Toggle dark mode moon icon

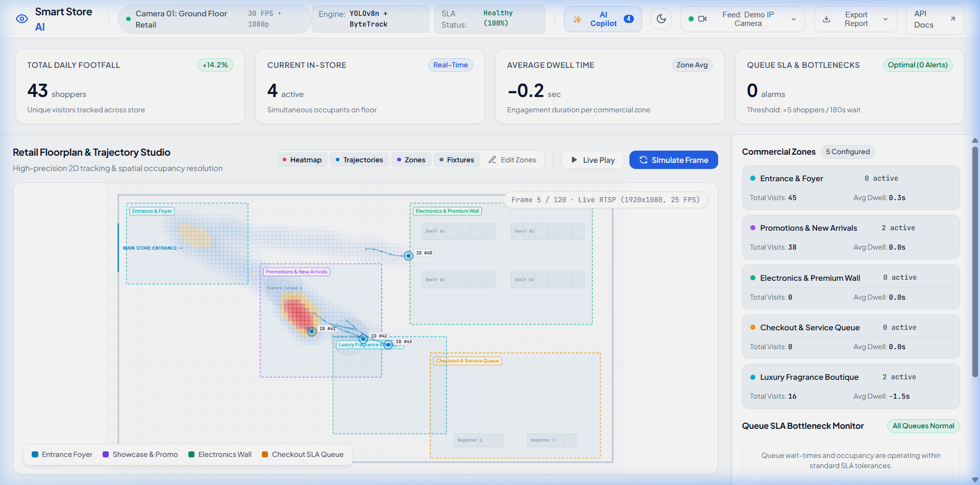coord(661,19)
